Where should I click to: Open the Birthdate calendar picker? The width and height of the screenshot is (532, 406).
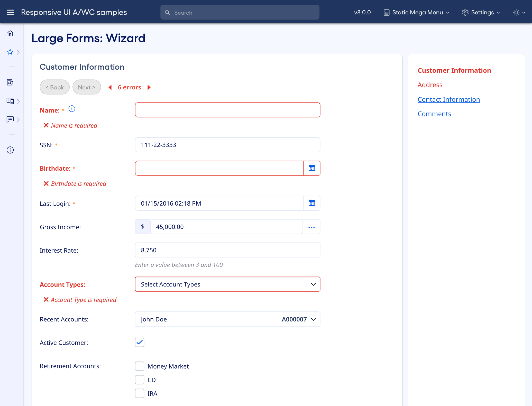[311, 168]
